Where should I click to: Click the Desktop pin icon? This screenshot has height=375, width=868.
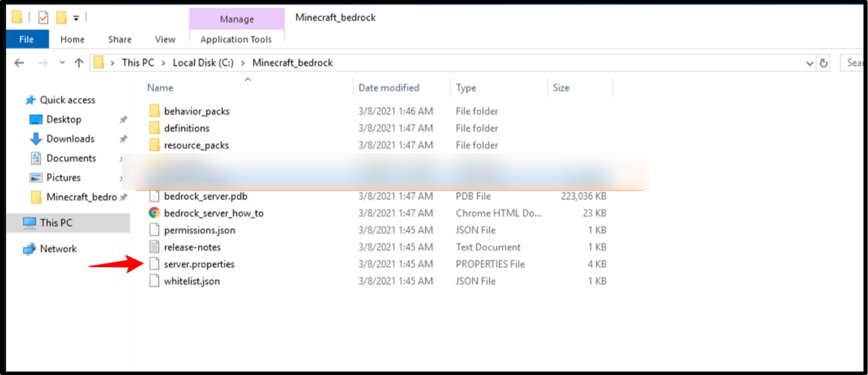coord(123,119)
